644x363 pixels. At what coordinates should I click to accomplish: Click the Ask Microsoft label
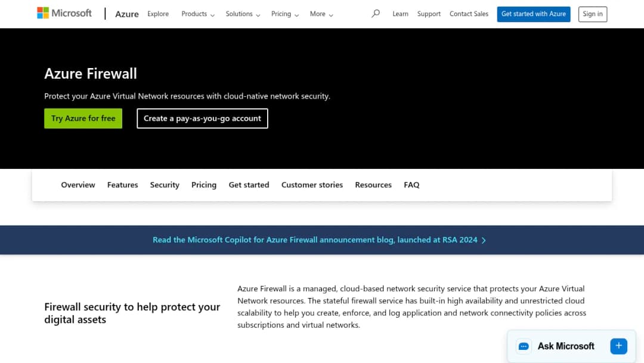coord(566,346)
